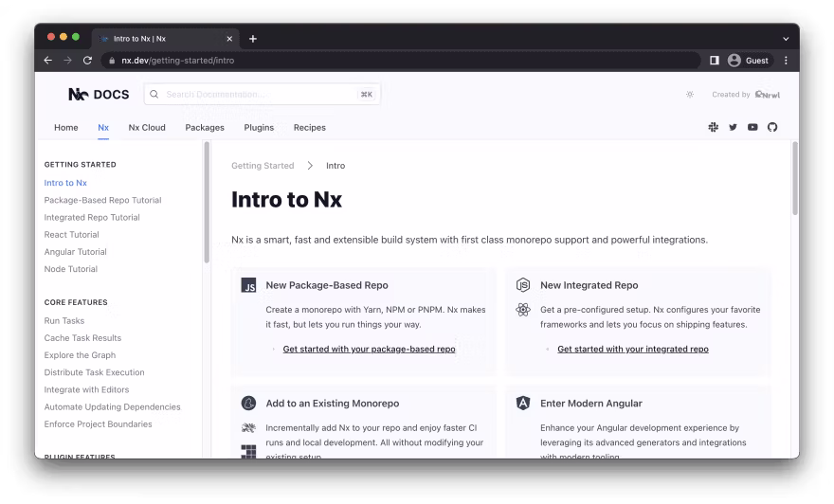Click 'Get started with your package-based repo' link

click(x=369, y=349)
